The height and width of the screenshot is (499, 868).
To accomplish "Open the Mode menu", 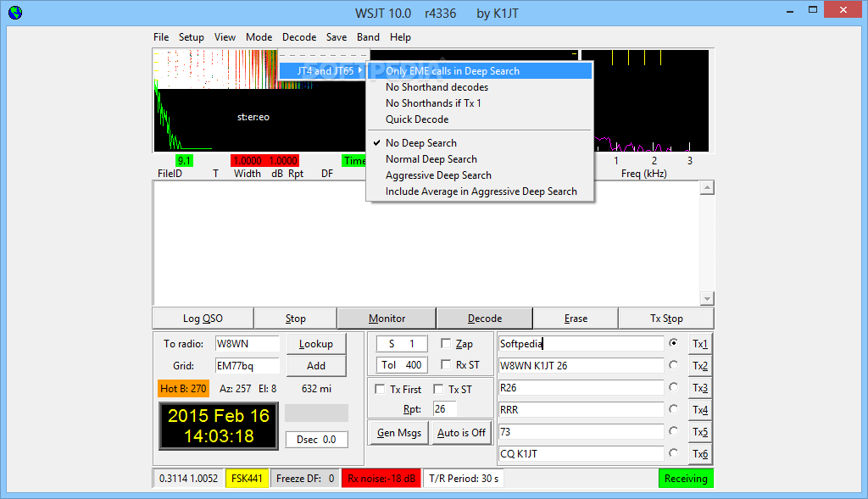I will coord(259,37).
